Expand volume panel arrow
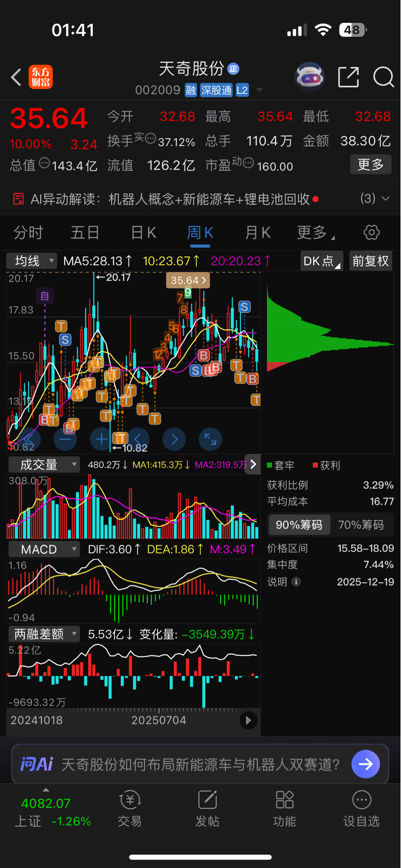401x868 pixels. point(253,464)
